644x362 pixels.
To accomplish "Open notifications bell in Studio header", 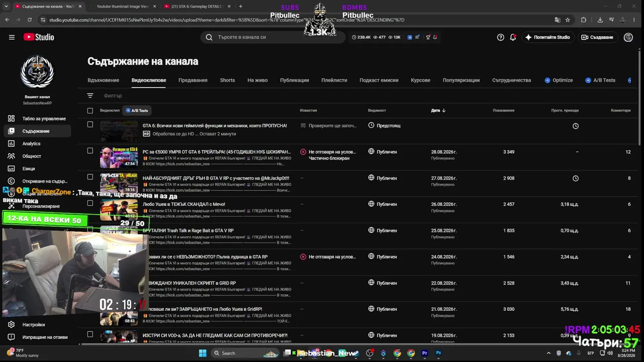I will click(x=513, y=37).
